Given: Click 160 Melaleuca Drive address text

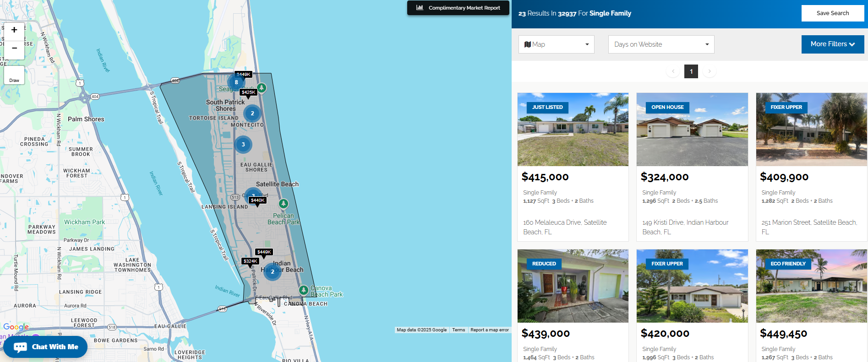Looking at the screenshot, I should click(565, 227).
